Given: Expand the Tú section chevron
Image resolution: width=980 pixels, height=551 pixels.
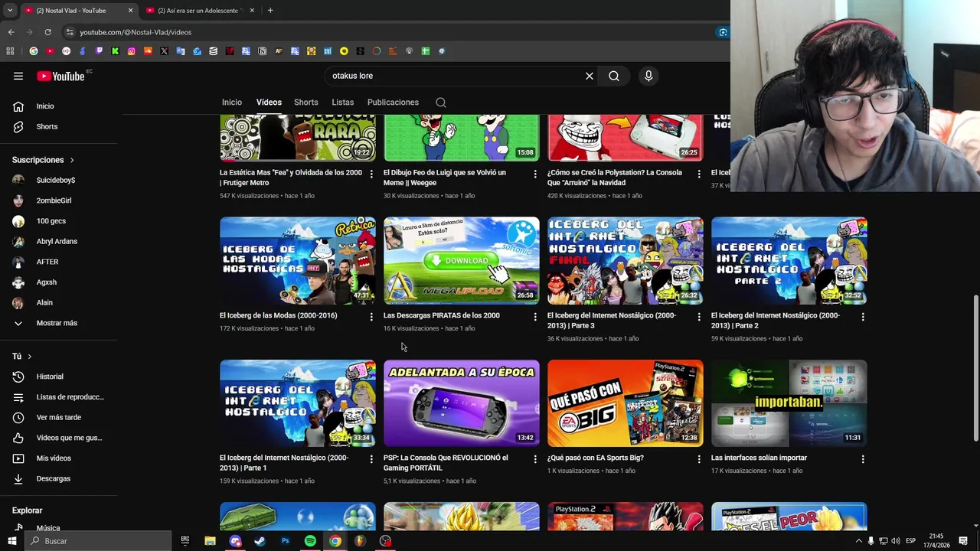Looking at the screenshot, I should coord(30,357).
